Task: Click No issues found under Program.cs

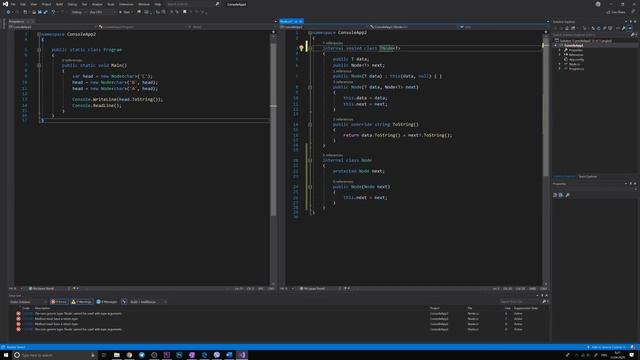Action: click(41, 289)
